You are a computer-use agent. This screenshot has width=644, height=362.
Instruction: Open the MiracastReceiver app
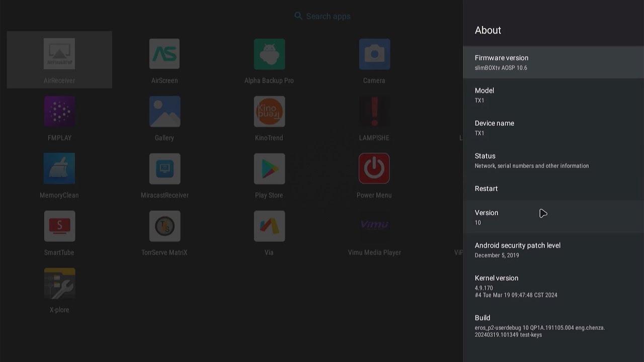[165, 168]
